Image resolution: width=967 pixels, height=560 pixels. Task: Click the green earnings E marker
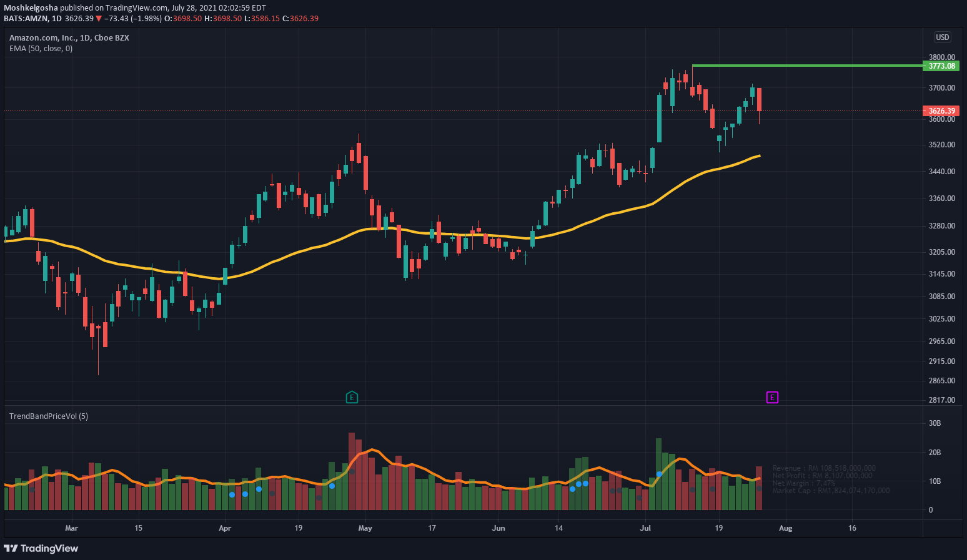352,397
